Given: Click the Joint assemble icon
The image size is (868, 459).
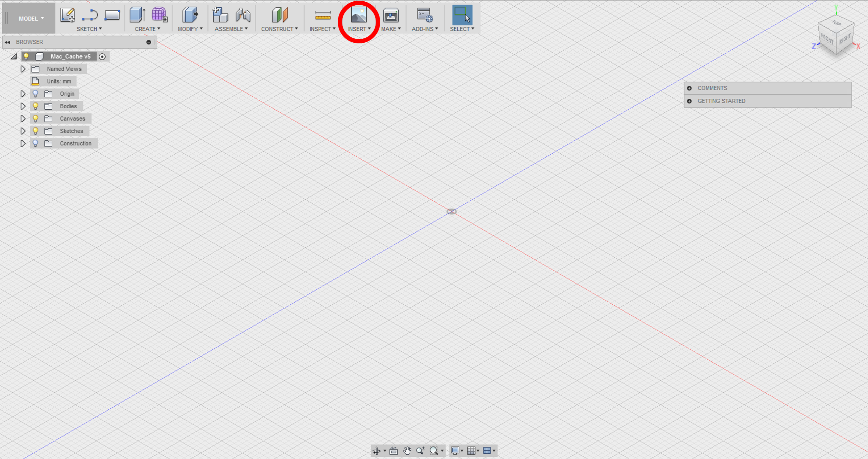Looking at the screenshot, I should click(x=243, y=15).
